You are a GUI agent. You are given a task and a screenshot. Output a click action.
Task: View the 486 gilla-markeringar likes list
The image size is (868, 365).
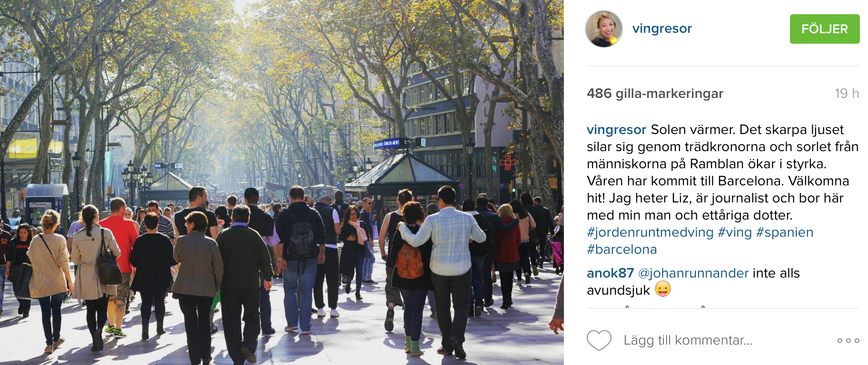pos(655,94)
